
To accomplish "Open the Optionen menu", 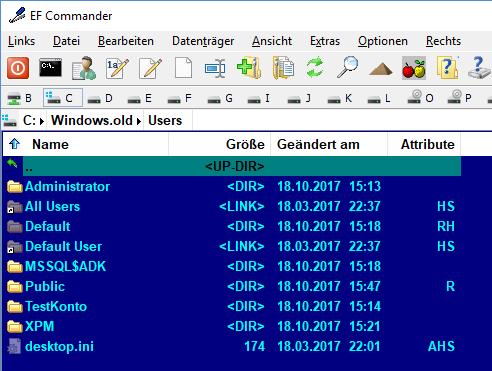I will (383, 41).
